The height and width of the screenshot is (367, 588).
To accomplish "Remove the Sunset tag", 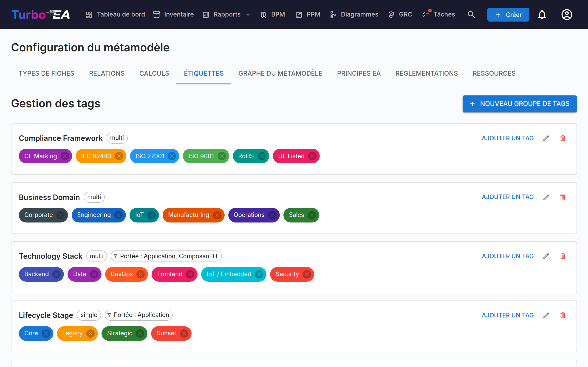I will tap(184, 334).
